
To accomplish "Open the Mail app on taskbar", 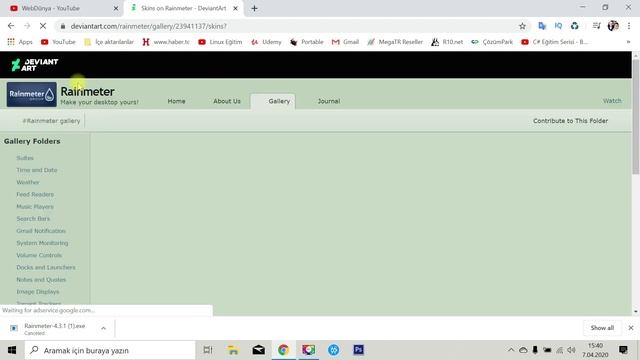I will point(258,350).
